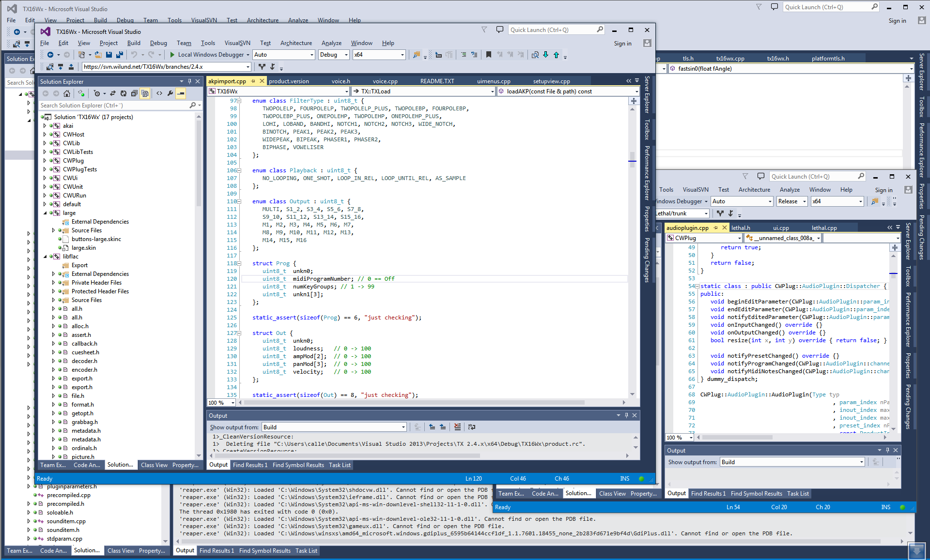930x560 pixels.
Task: Go to previous message in Output panel
Action: [432, 427]
